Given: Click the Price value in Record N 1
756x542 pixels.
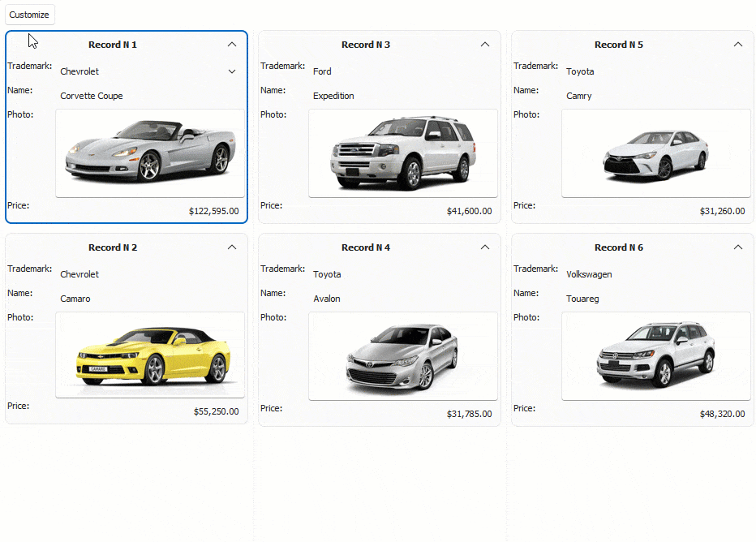Looking at the screenshot, I should (x=214, y=211).
